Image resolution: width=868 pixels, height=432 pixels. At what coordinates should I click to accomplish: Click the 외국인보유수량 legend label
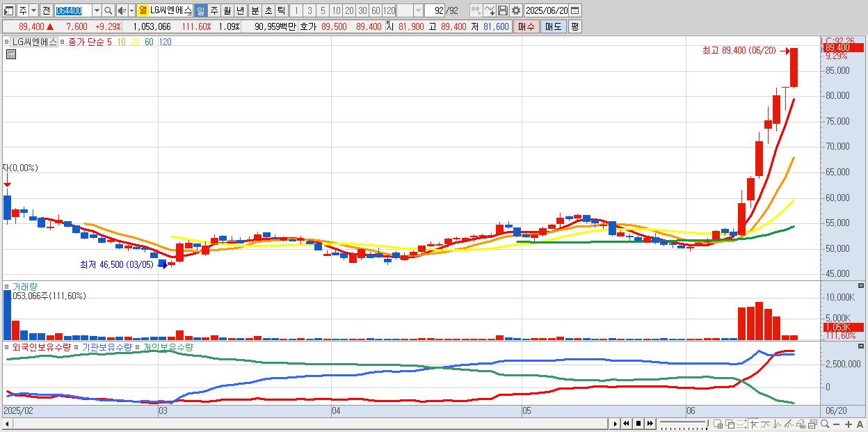click(x=42, y=346)
